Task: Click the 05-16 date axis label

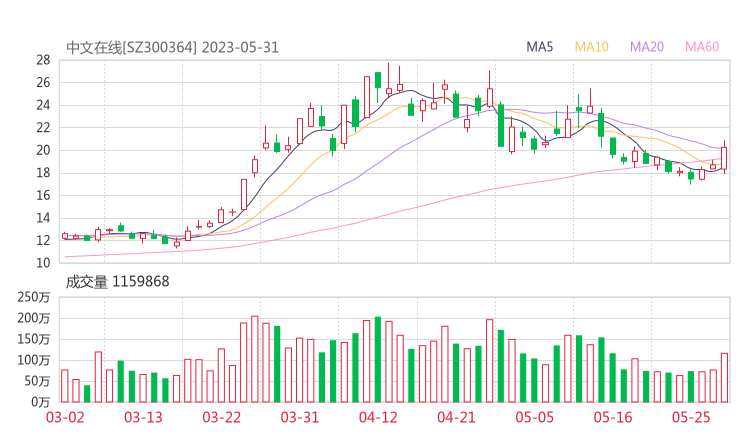Action: click(613, 417)
